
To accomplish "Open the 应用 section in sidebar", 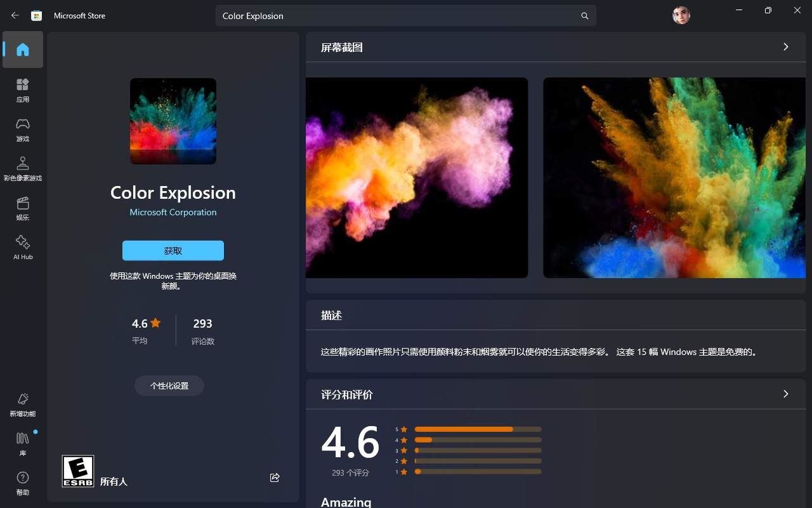I will (x=22, y=89).
